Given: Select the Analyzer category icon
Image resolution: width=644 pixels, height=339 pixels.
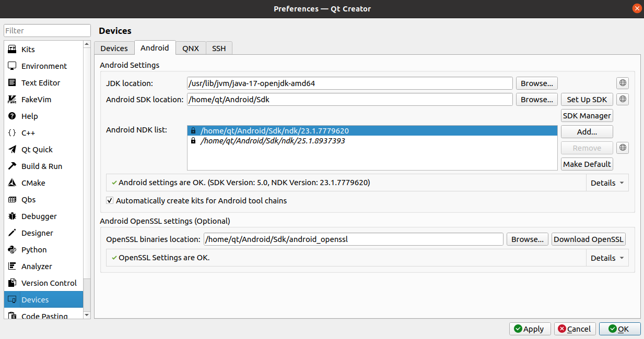Looking at the screenshot, I should [x=12, y=267].
